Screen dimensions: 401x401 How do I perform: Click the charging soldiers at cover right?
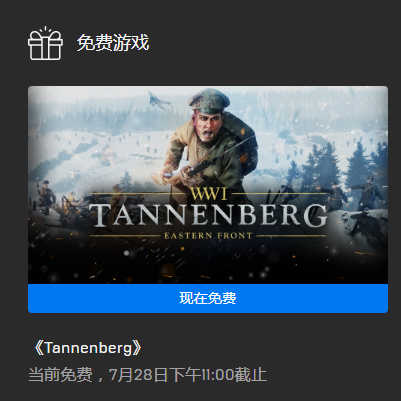click(350, 195)
